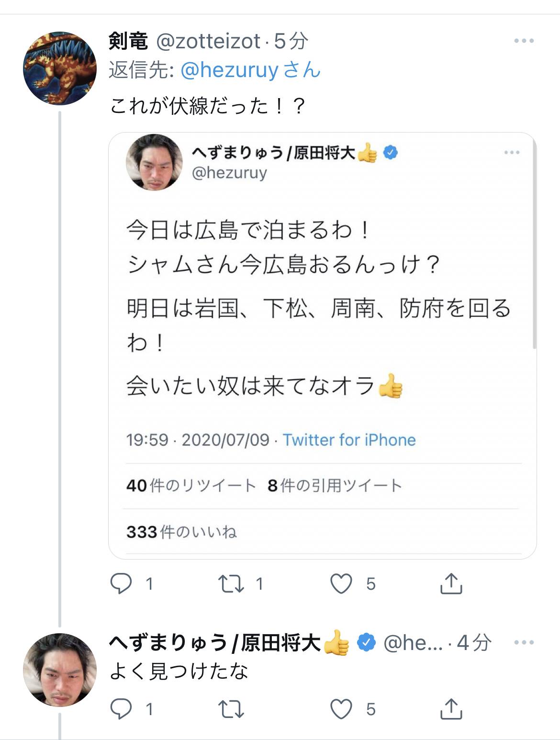View the 8件の引用ツイート list
The width and height of the screenshot is (560, 740).
(x=335, y=485)
